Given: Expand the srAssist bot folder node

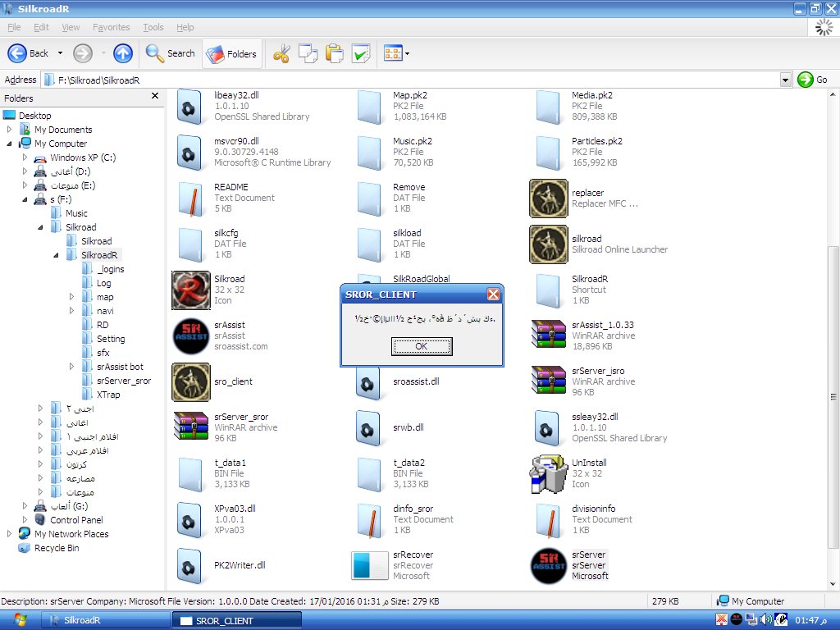Looking at the screenshot, I should coord(71,367).
